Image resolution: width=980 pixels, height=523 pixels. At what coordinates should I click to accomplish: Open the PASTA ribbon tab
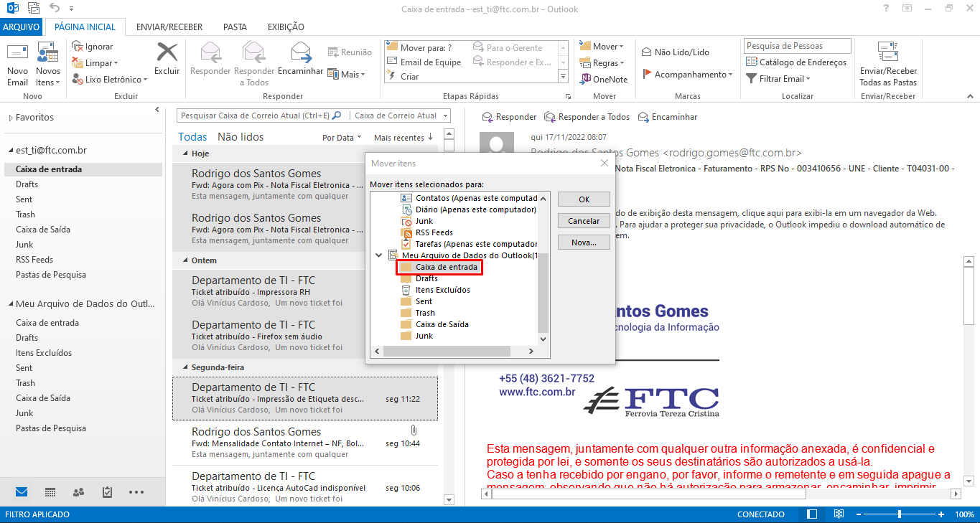point(235,27)
